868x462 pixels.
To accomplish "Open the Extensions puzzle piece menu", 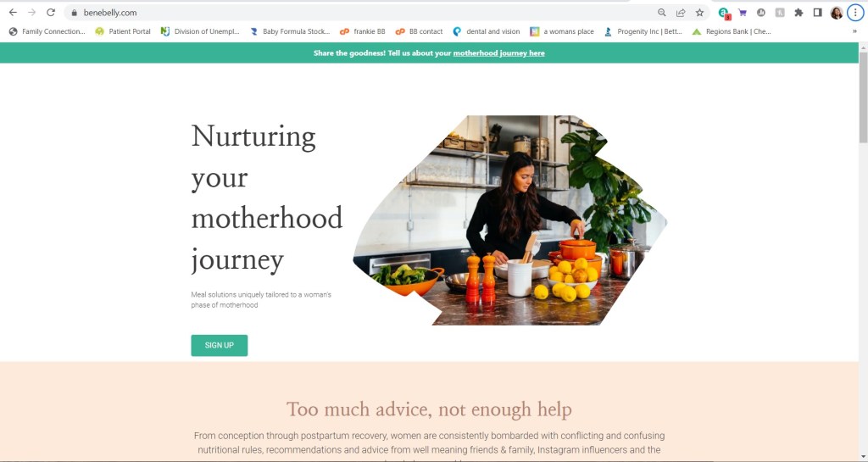I will [798, 13].
